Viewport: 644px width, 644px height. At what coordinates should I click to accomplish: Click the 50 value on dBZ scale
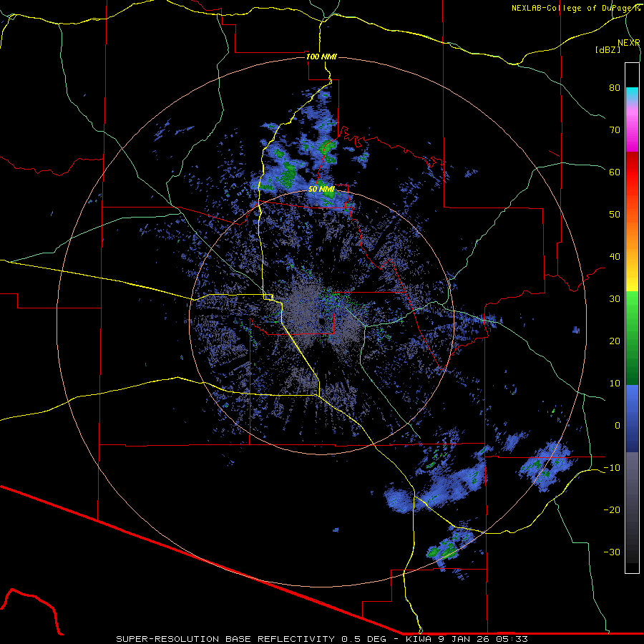pyautogui.click(x=615, y=215)
